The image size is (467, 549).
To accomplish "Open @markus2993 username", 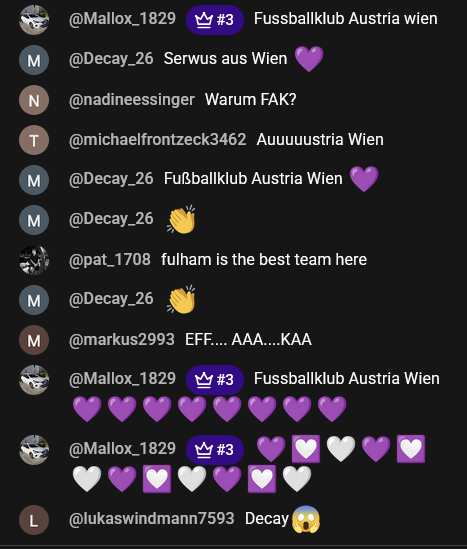I will click(122, 340).
